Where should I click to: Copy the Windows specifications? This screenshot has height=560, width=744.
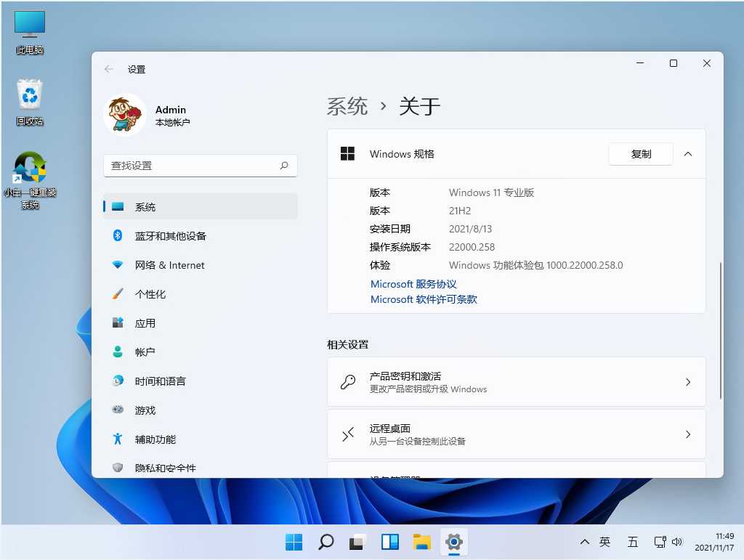pyautogui.click(x=641, y=154)
